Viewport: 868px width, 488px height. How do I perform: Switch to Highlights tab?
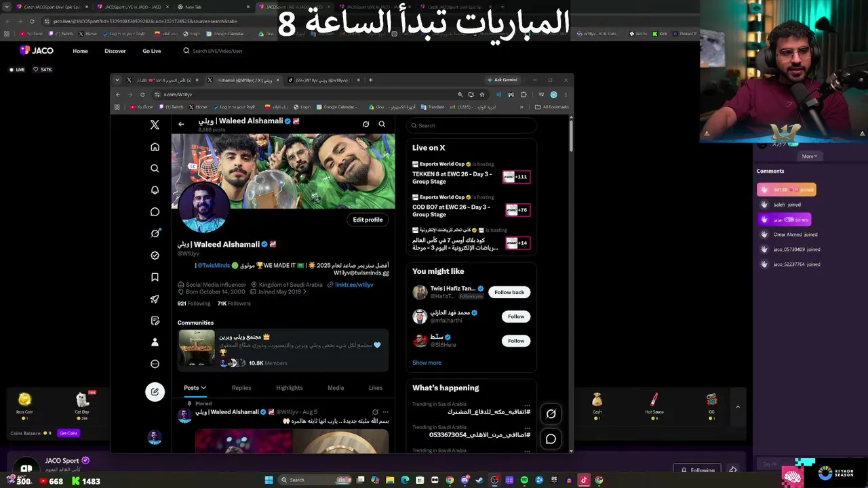pos(290,388)
